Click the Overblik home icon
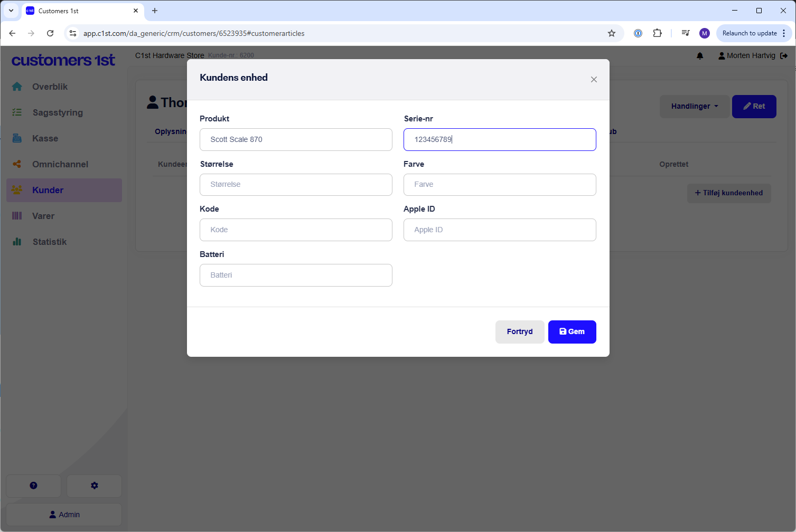796x532 pixels. (17, 87)
